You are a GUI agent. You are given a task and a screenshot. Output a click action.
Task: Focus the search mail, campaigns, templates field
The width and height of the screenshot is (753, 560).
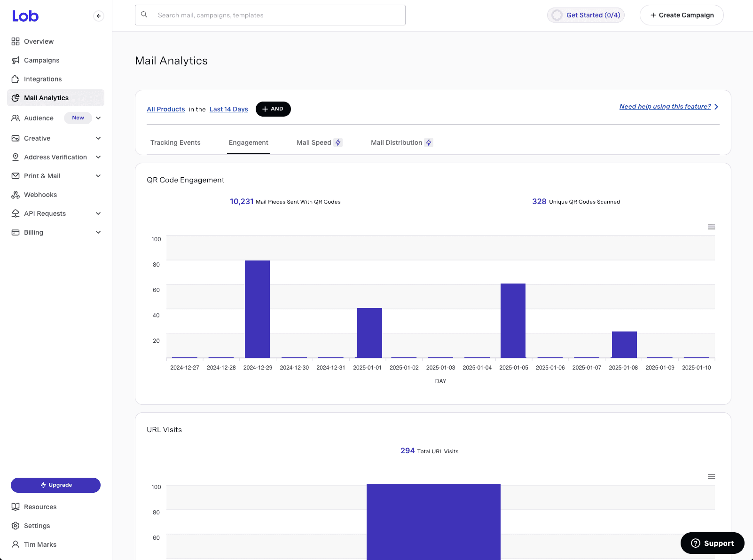(x=270, y=15)
